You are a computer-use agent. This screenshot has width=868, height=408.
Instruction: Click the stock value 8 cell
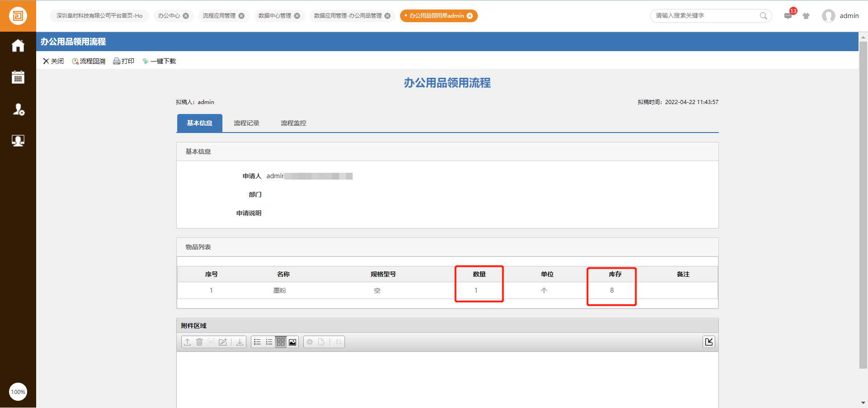[612, 290]
